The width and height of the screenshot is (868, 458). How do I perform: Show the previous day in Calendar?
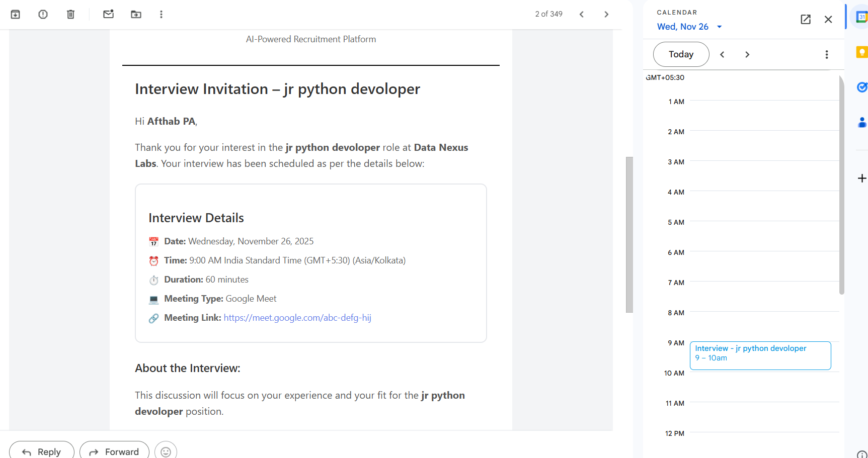point(722,54)
